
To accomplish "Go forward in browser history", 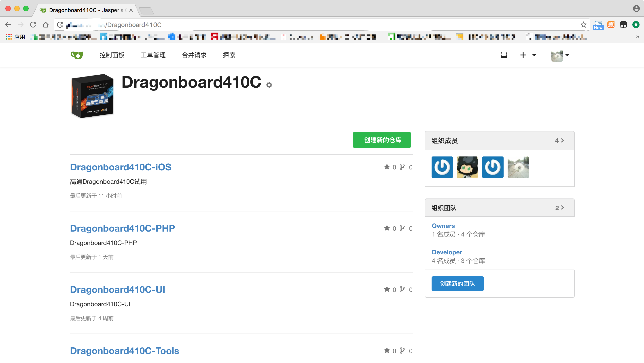I will [x=21, y=25].
